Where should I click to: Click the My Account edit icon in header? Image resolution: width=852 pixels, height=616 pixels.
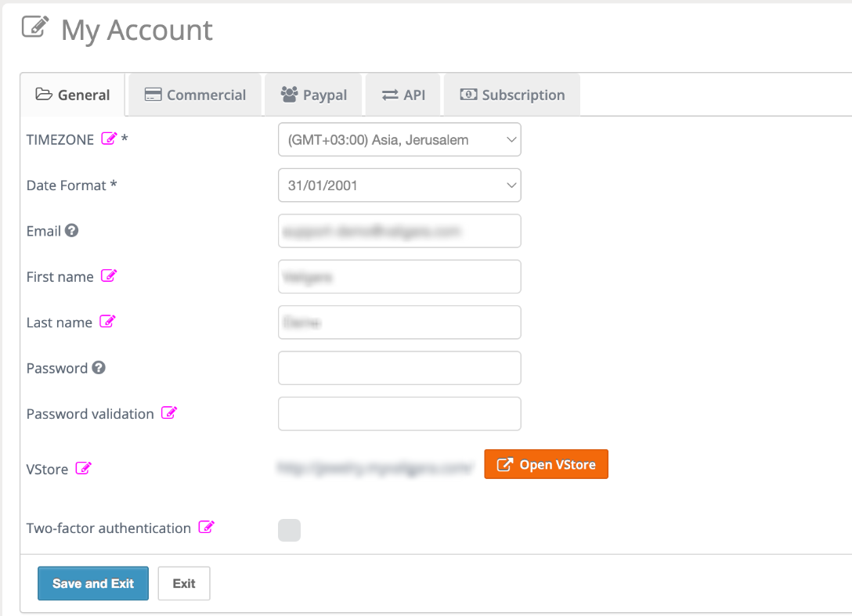pyautogui.click(x=35, y=27)
